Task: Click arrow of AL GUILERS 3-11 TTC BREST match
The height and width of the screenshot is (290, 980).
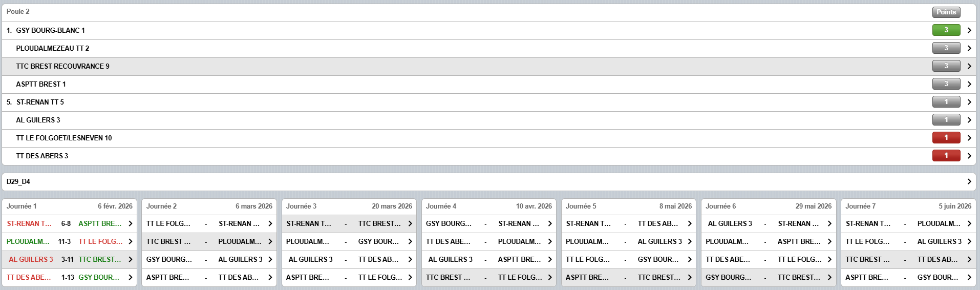Action: click(130, 259)
